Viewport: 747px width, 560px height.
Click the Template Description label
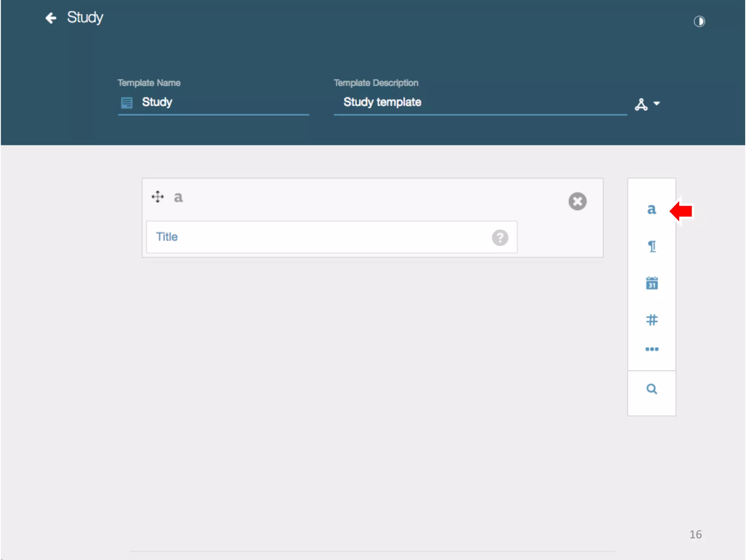(376, 83)
